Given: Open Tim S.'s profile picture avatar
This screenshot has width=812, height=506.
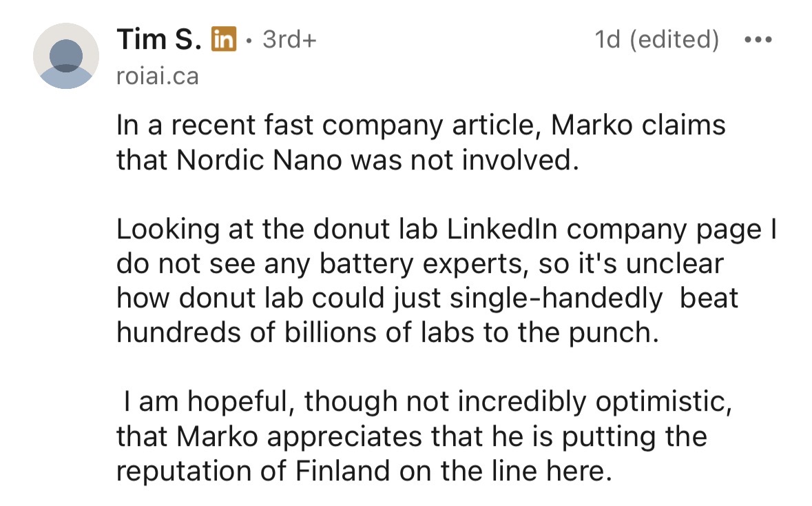Looking at the screenshot, I should coord(66,56).
